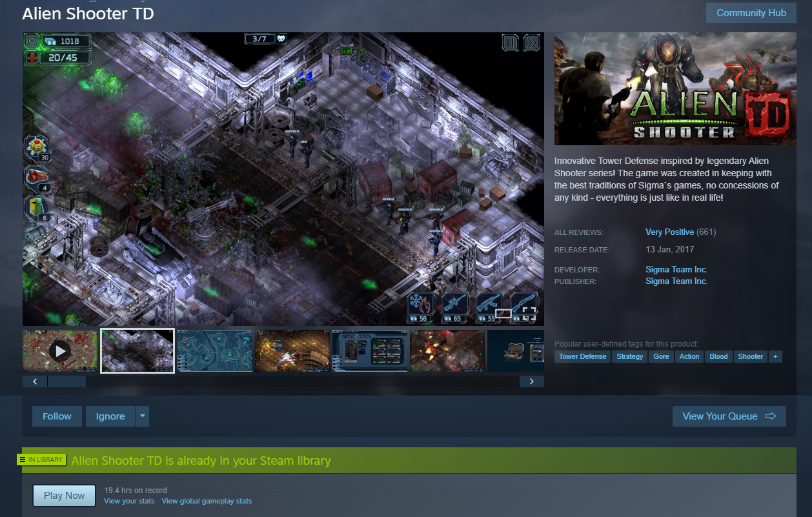812x517 pixels.
Task: Click the Gore tag
Action: pyautogui.click(x=661, y=356)
